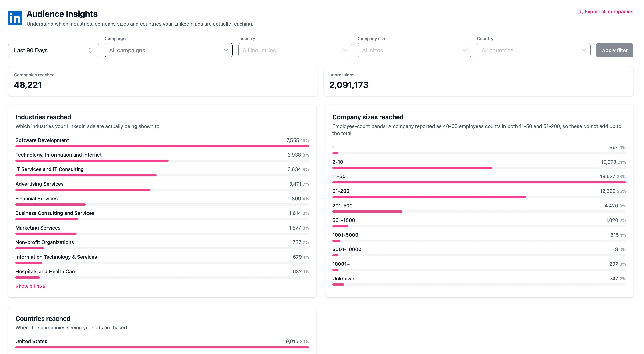Click the Countries reached heading
The width and height of the screenshot is (644, 354).
coord(43,319)
